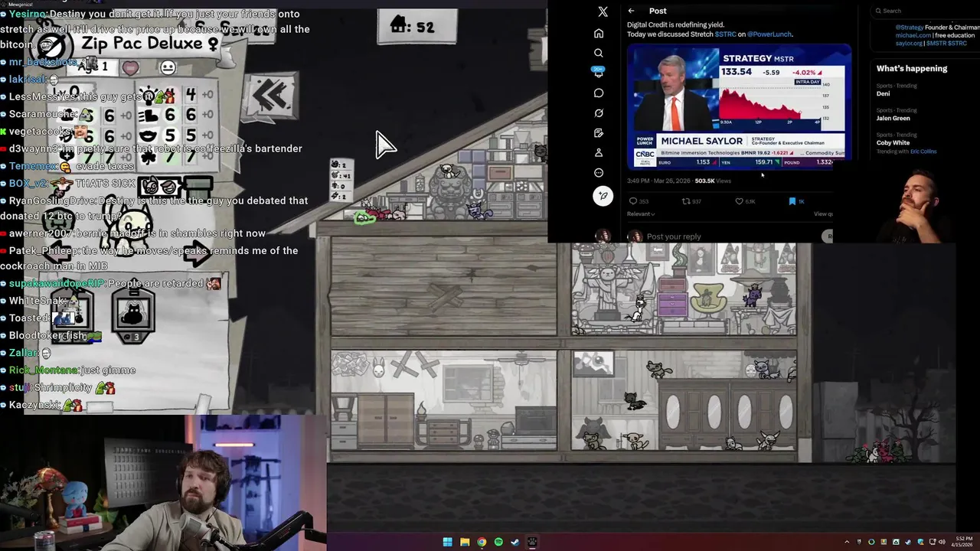Open the michael.com link

click(x=913, y=35)
